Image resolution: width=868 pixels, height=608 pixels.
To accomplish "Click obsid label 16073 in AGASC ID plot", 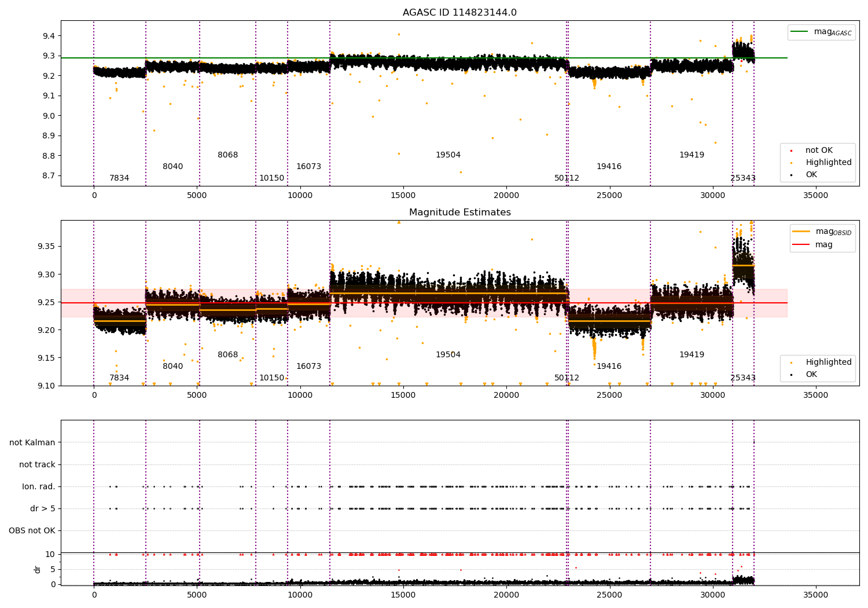I will coord(308,167).
